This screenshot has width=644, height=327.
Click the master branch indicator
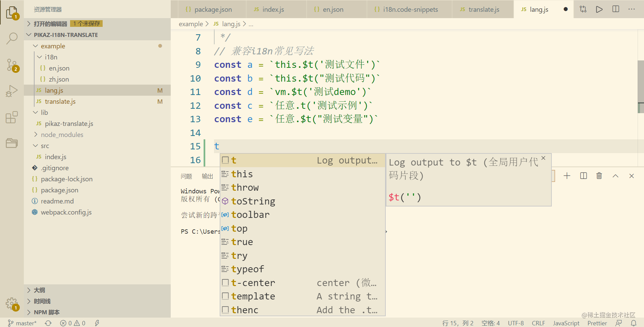coord(22,323)
